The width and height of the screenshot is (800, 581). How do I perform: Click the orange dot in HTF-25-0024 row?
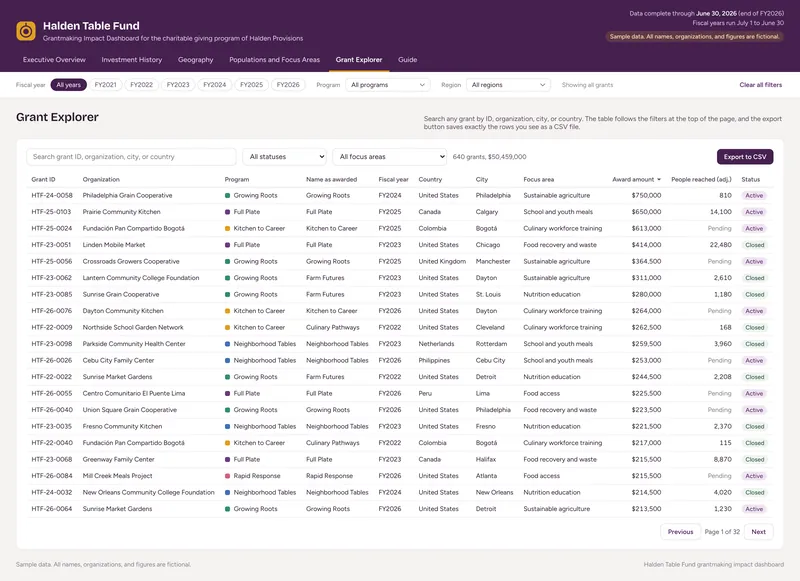tap(228, 229)
